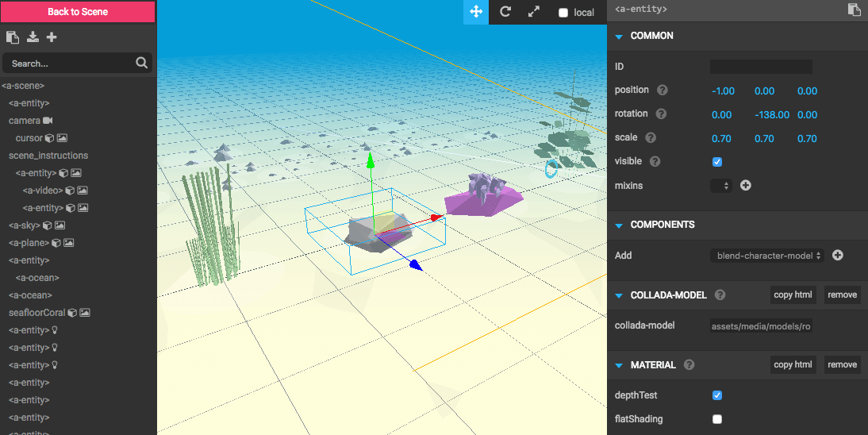This screenshot has height=435, width=868.
Task: Open the blend-character-model component dropdown
Action: (x=766, y=256)
